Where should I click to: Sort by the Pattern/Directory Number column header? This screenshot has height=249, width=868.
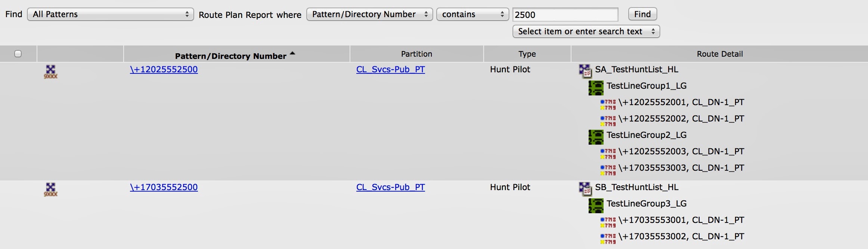[x=232, y=56]
